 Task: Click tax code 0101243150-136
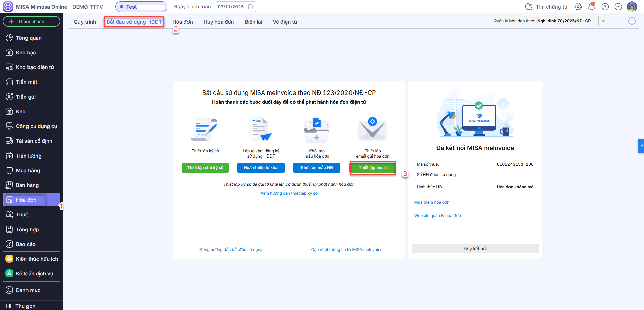(x=515, y=164)
